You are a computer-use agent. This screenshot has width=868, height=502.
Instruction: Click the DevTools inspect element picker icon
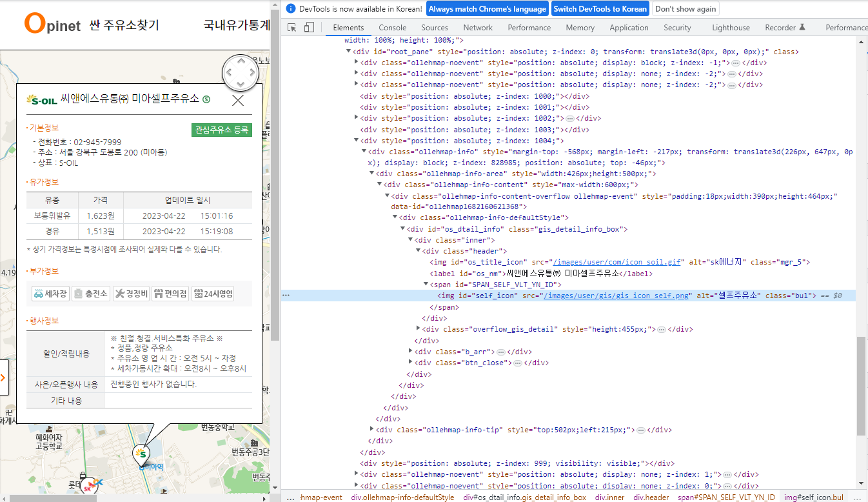(x=292, y=28)
